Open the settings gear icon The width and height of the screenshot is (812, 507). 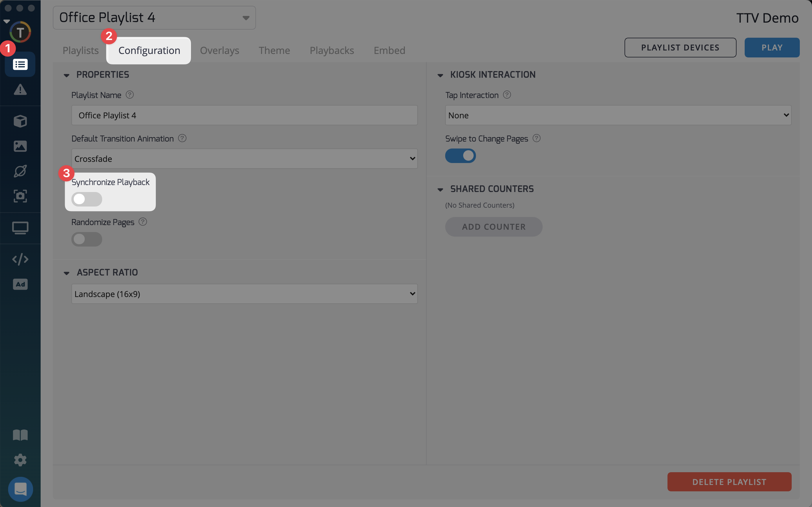tap(20, 460)
